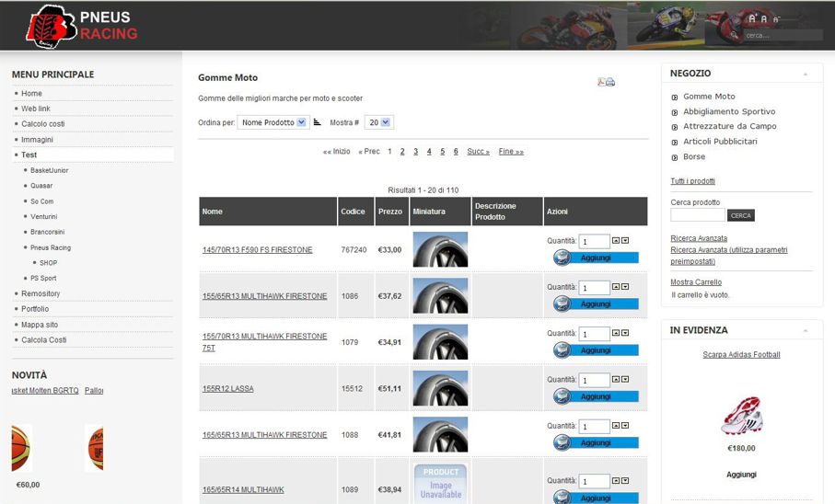Add 155/65R13 Multihawk Firestone to cart
Screen dimensions: 835x504
point(595,304)
